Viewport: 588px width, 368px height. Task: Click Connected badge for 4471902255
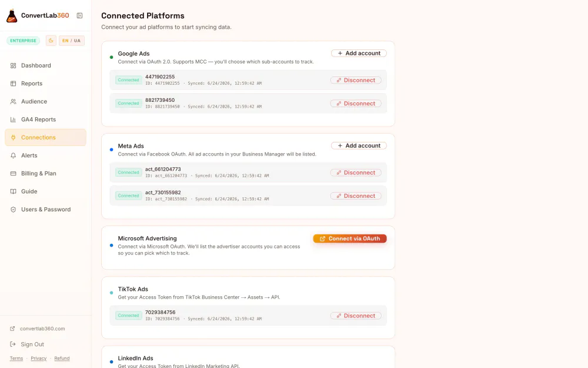pyautogui.click(x=129, y=80)
